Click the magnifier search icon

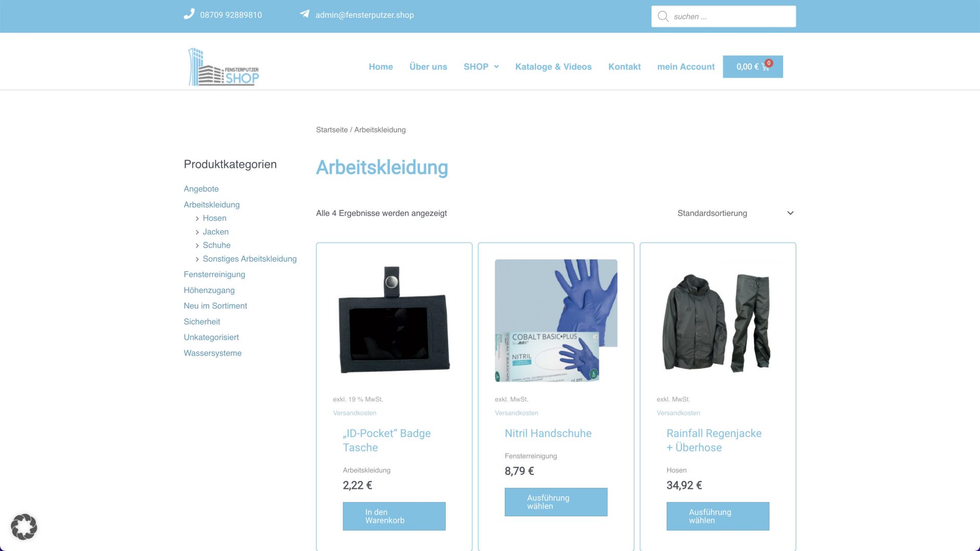[663, 16]
